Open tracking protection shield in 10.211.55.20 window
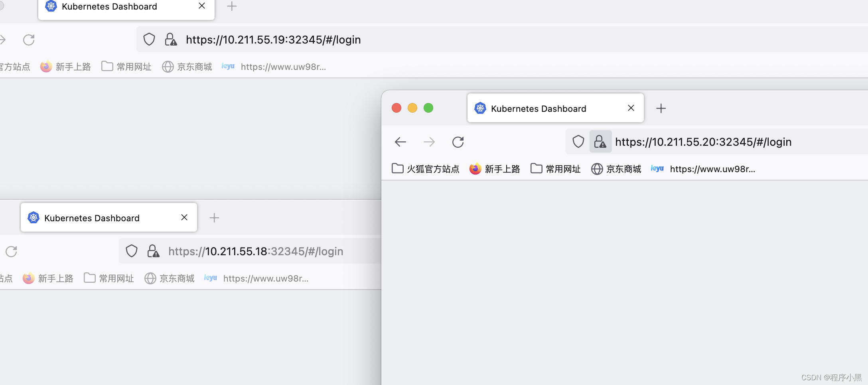The width and height of the screenshot is (868, 385). click(x=578, y=142)
